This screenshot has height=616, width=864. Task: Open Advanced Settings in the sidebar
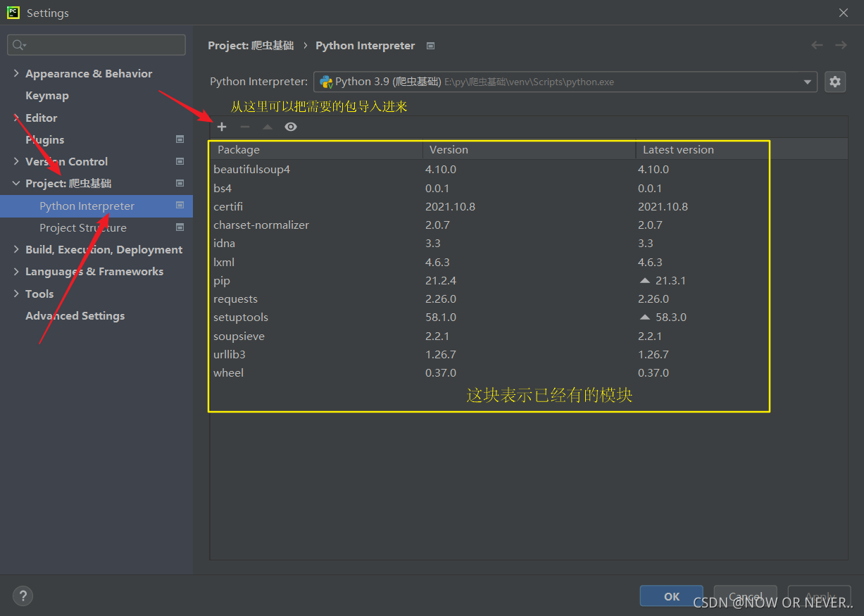(x=75, y=315)
